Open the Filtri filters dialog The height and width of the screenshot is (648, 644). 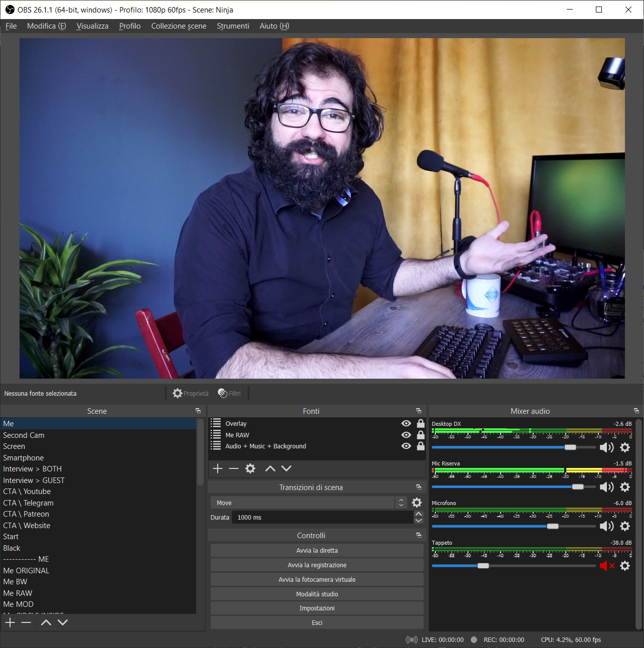229,393
